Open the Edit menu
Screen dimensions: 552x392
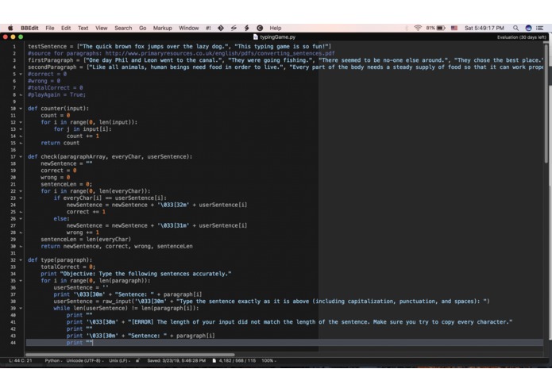(x=66, y=28)
